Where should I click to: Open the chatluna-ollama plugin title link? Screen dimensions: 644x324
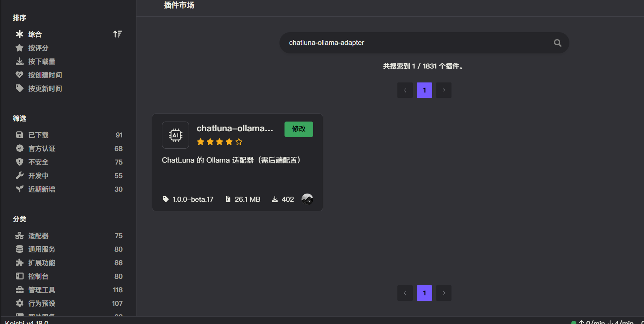click(x=235, y=129)
